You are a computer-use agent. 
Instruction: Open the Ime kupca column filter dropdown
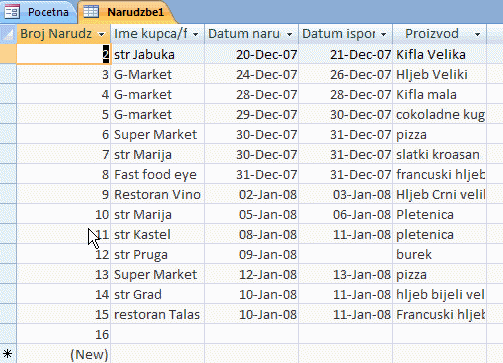coord(195,34)
